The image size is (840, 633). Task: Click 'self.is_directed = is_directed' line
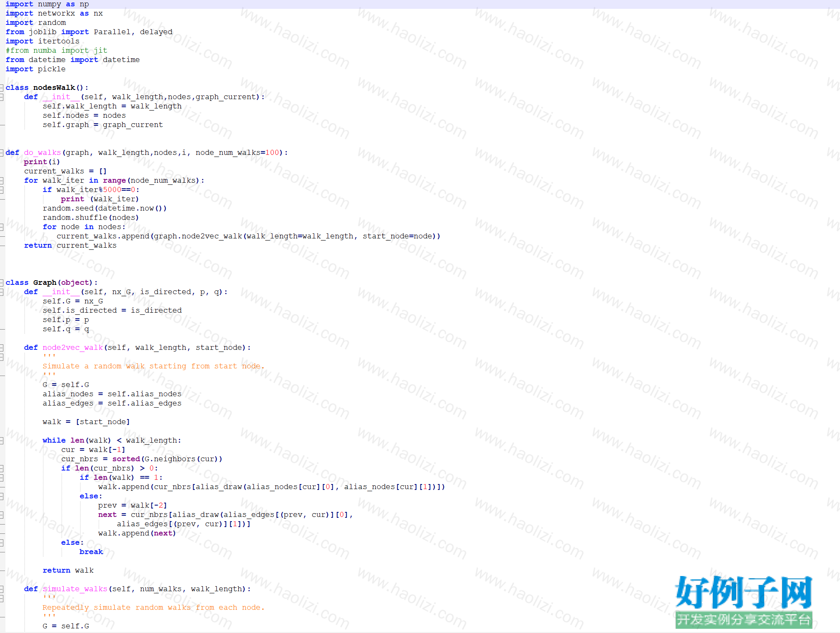[x=112, y=311]
